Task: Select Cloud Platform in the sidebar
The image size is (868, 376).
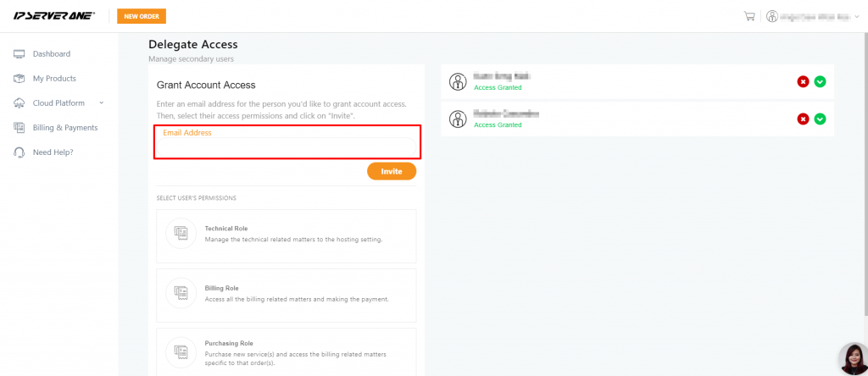Action: pyautogui.click(x=58, y=102)
